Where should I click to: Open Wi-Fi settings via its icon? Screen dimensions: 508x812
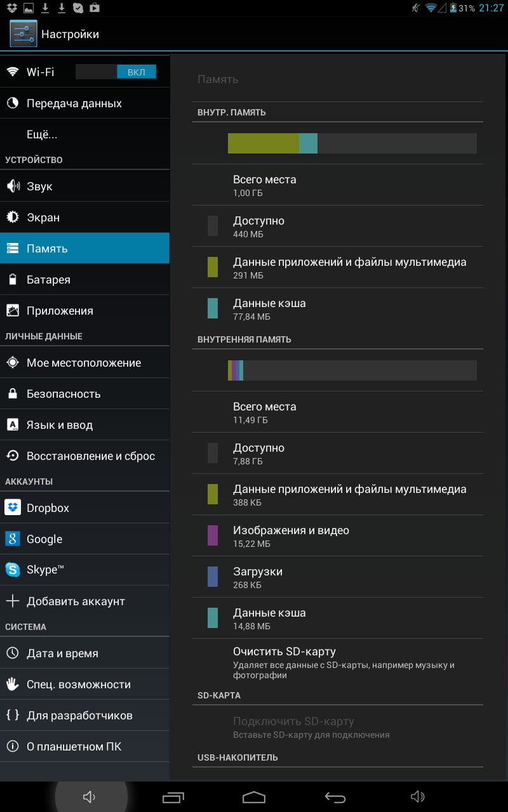(12, 72)
